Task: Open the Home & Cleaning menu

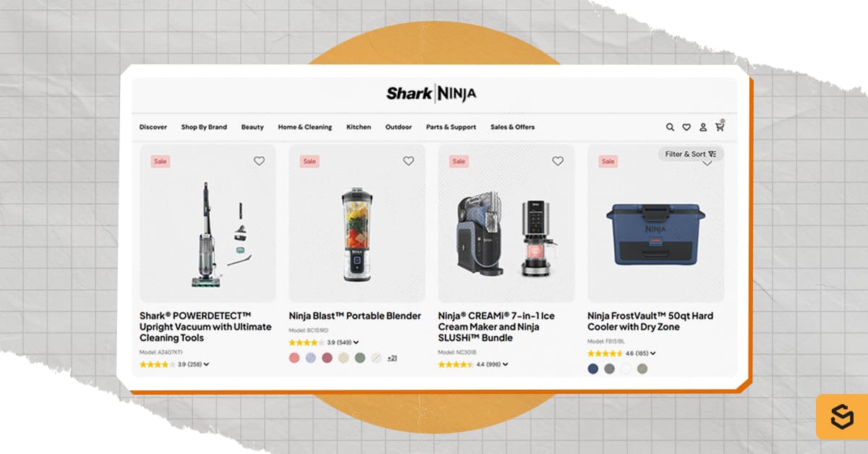Action: 305,127
